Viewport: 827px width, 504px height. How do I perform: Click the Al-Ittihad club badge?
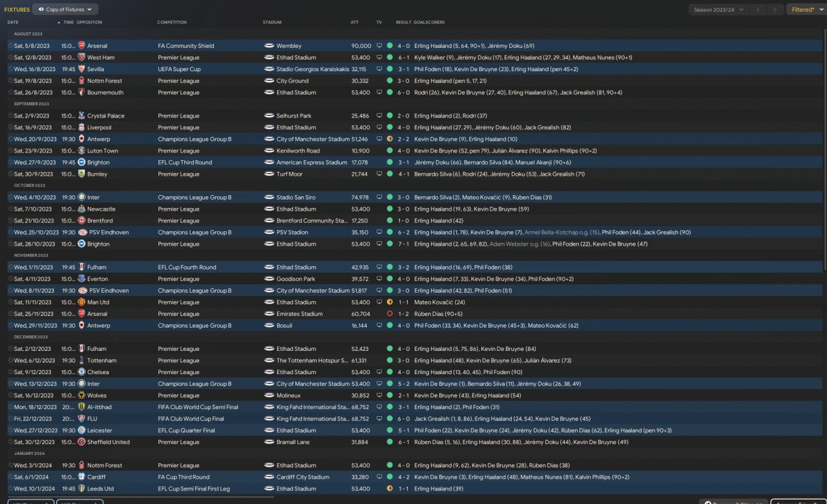[81, 407]
